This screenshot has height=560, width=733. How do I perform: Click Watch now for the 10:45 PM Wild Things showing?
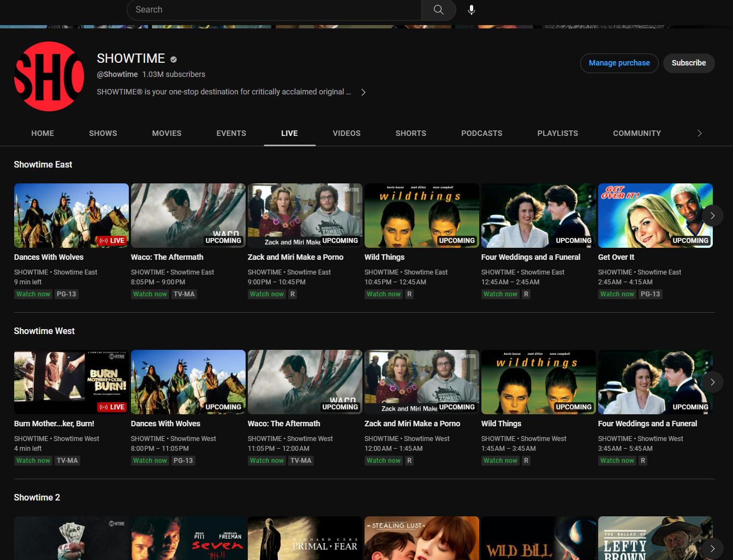[384, 294]
